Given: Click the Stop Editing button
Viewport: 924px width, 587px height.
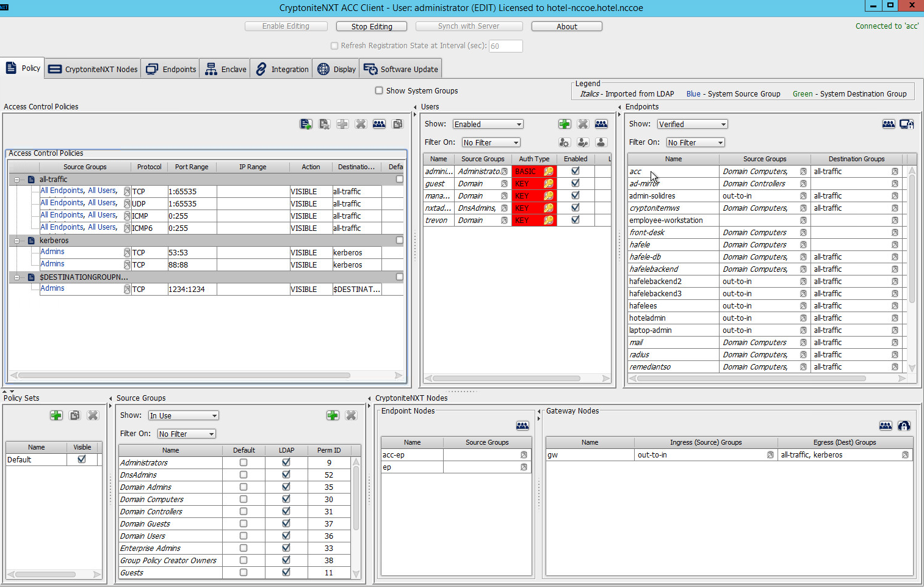Looking at the screenshot, I should click(x=372, y=26).
